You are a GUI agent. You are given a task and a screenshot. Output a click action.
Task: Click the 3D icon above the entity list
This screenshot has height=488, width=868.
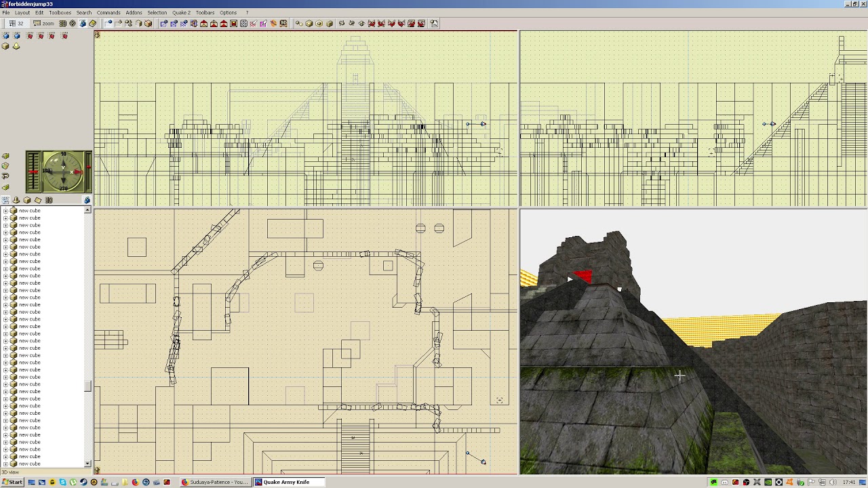tap(49, 200)
